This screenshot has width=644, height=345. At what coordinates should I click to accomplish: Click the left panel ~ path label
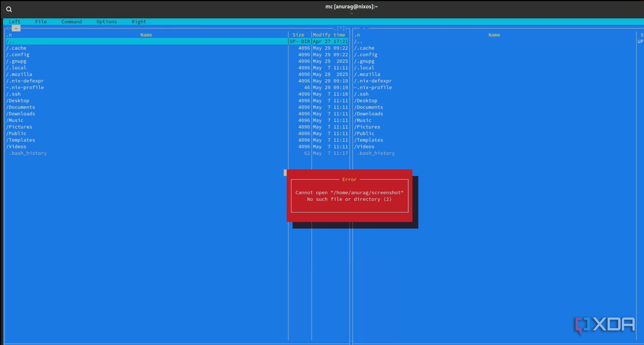click(x=16, y=28)
